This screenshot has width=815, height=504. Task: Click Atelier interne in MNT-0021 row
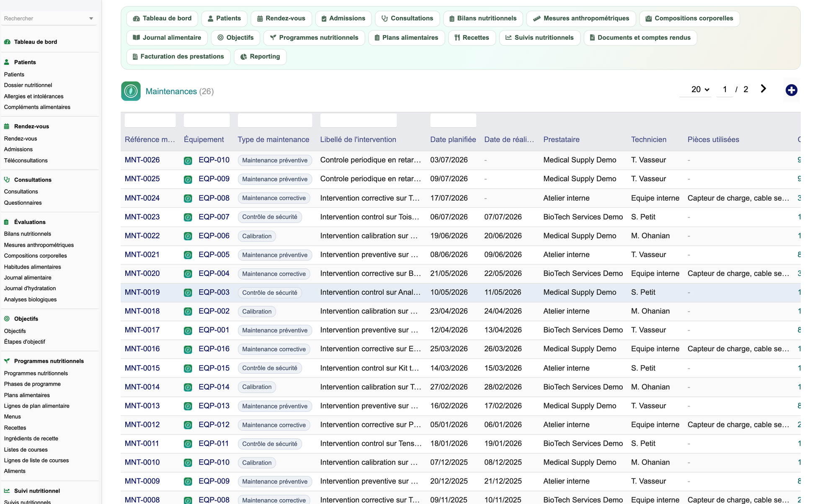pyautogui.click(x=566, y=255)
